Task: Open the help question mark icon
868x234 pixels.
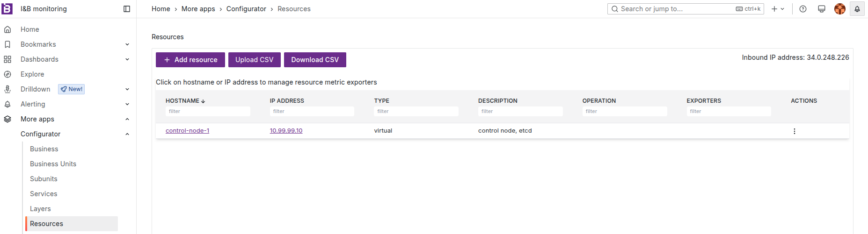Action: (x=803, y=9)
